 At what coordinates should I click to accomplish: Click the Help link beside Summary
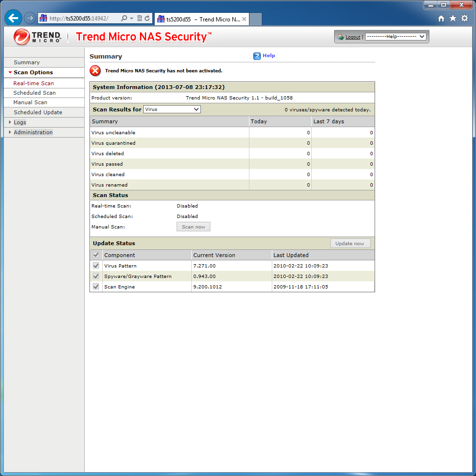coord(268,56)
